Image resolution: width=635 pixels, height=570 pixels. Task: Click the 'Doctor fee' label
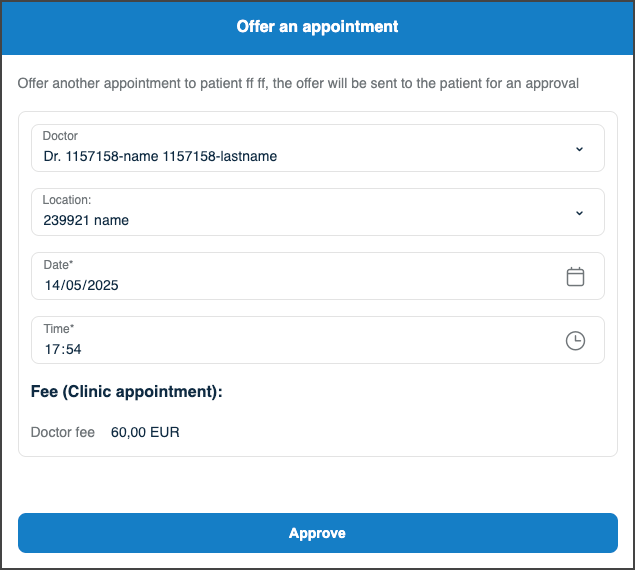pyautogui.click(x=63, y=432)
